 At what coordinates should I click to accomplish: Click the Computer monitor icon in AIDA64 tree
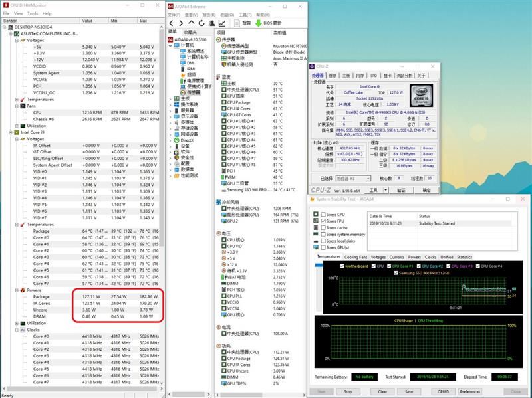coord(176,45)
